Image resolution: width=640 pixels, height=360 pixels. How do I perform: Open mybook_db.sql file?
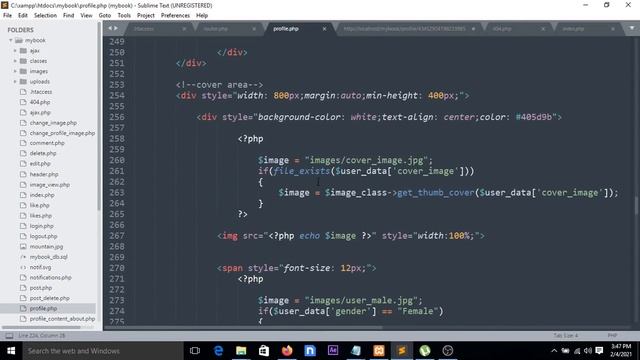(49, 257)
